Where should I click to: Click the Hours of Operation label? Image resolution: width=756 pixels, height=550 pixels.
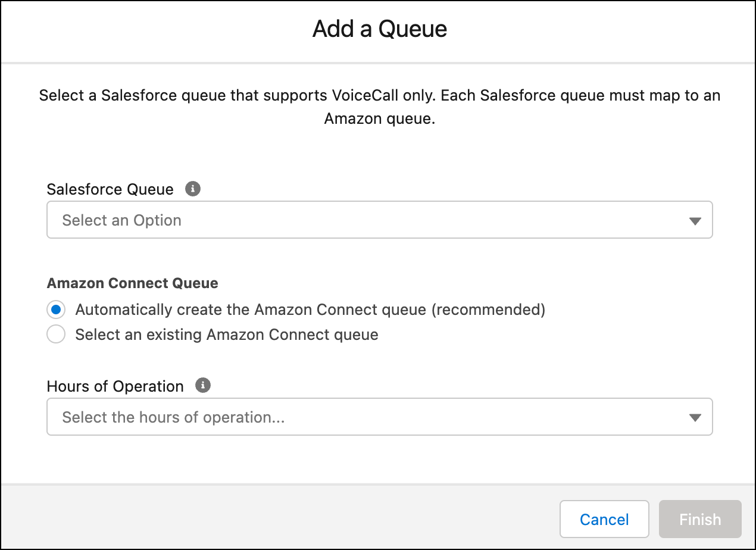pyautogui.click(x=115, y=386)
